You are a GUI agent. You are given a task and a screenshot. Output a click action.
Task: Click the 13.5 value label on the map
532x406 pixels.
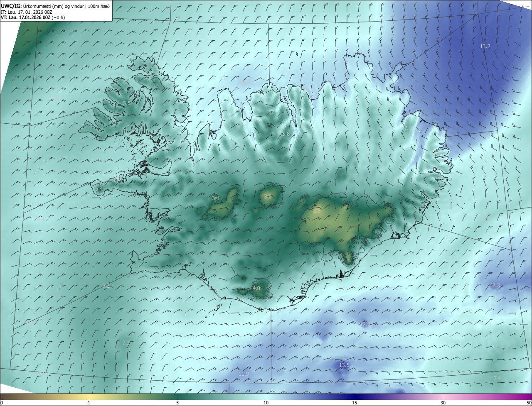coord(344,365)
